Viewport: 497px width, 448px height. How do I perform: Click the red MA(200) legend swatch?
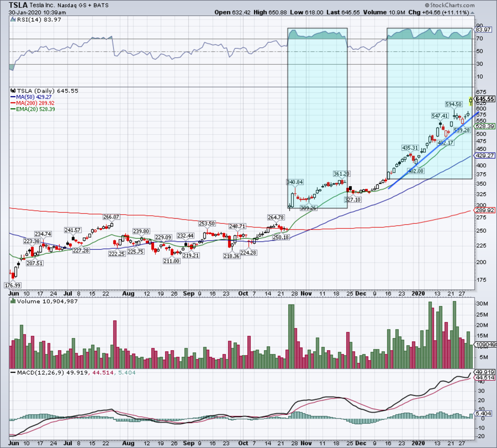point(12,103)
